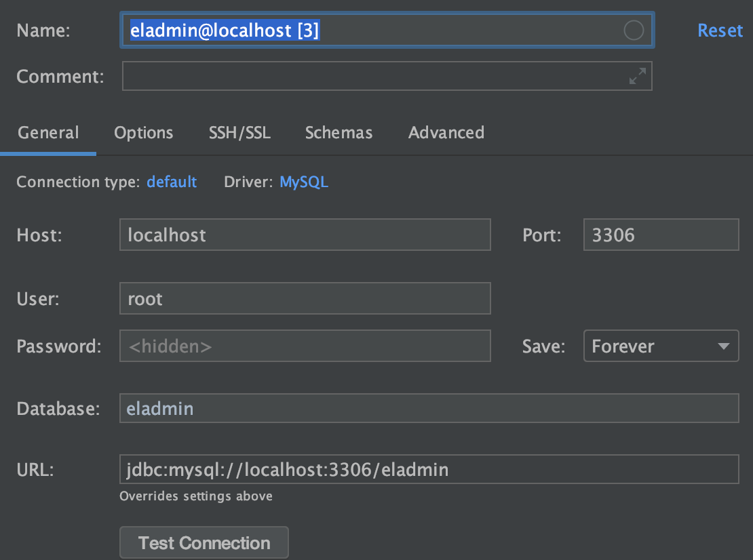Open the Options tab
This screenshot has height=560, width=753.
(144, 132)
